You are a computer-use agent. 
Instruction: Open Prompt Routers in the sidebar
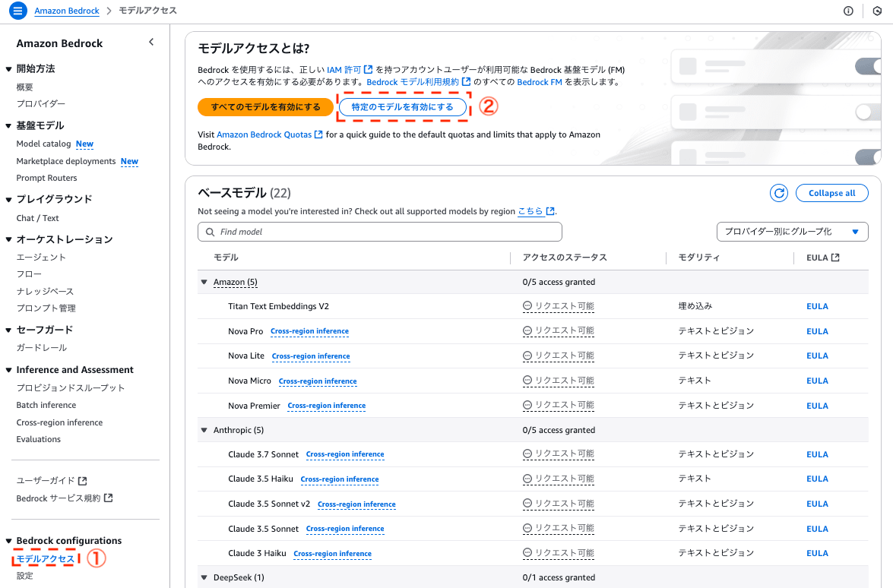[46, 178]
